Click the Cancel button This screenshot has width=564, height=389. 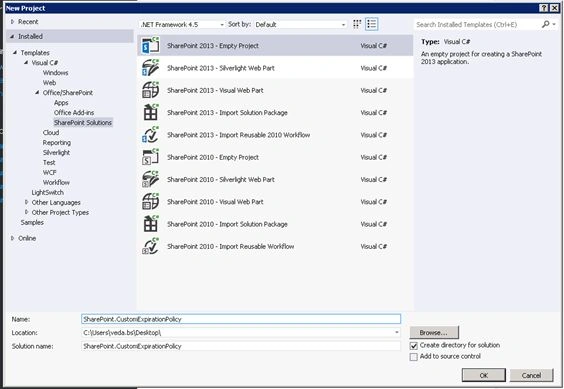[531, 375]
